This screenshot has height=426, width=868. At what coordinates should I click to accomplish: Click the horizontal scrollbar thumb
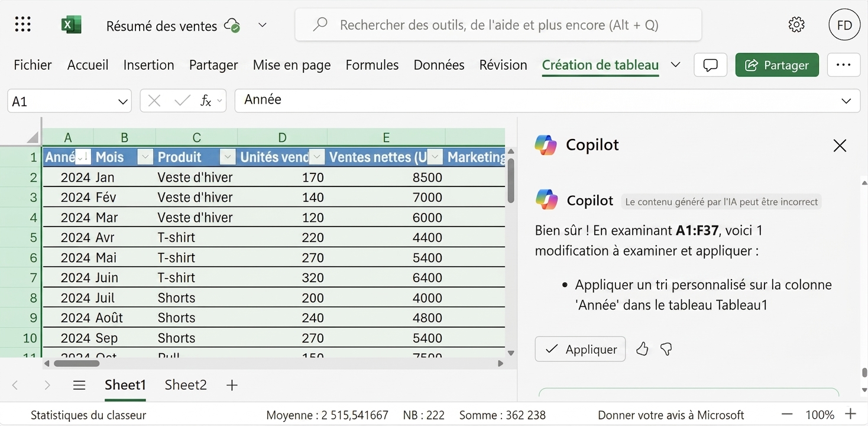click(77, 363)
